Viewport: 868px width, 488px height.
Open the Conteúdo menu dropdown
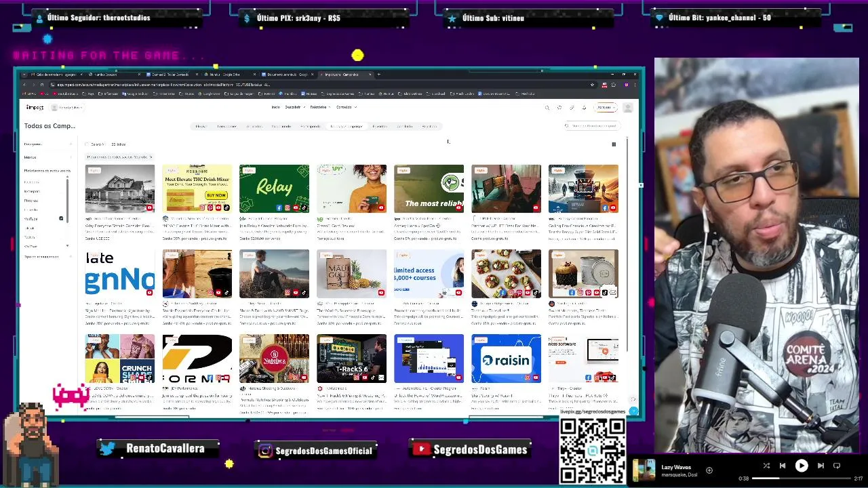tap(346, 107)
